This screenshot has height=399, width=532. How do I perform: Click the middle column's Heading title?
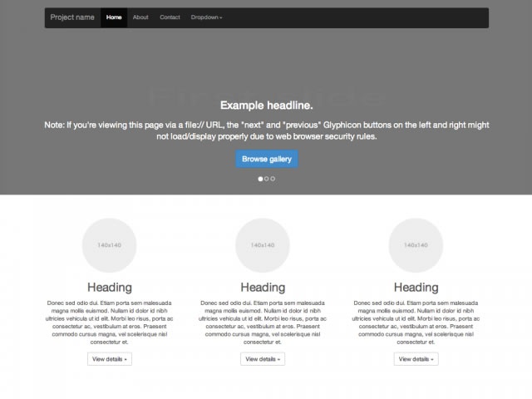point(263,288)
